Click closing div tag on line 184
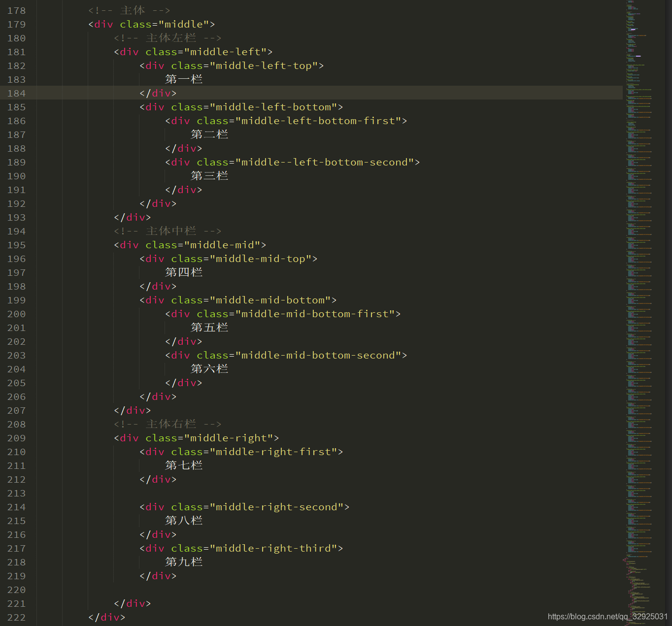The image size is (672, 626). tap(158, 93)
